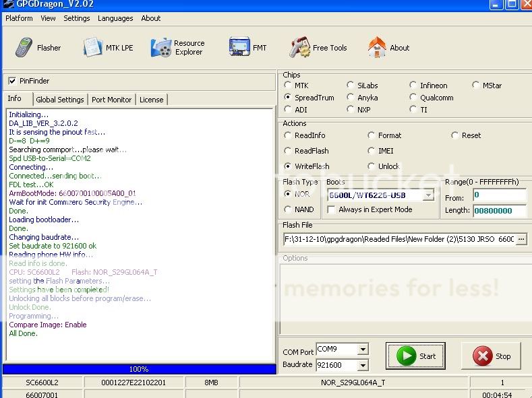The image size is (532, 398).
Task: Open the Languages menu
Action: [115, 18]
